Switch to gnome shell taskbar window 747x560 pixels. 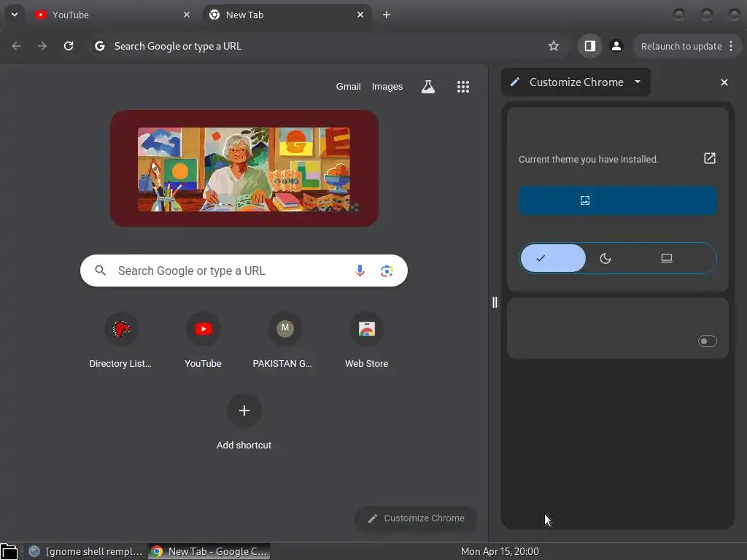tap(86, 551)
